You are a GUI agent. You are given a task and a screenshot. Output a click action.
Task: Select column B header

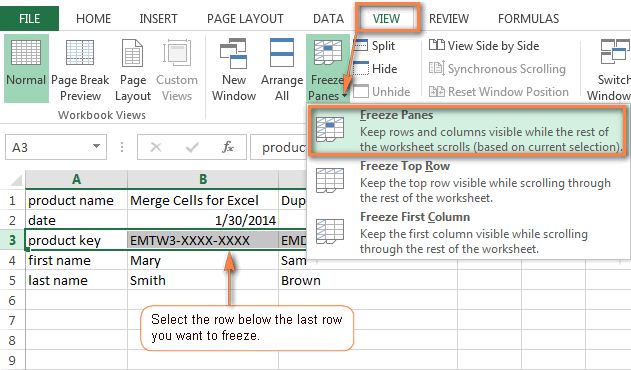pos(203,179)
